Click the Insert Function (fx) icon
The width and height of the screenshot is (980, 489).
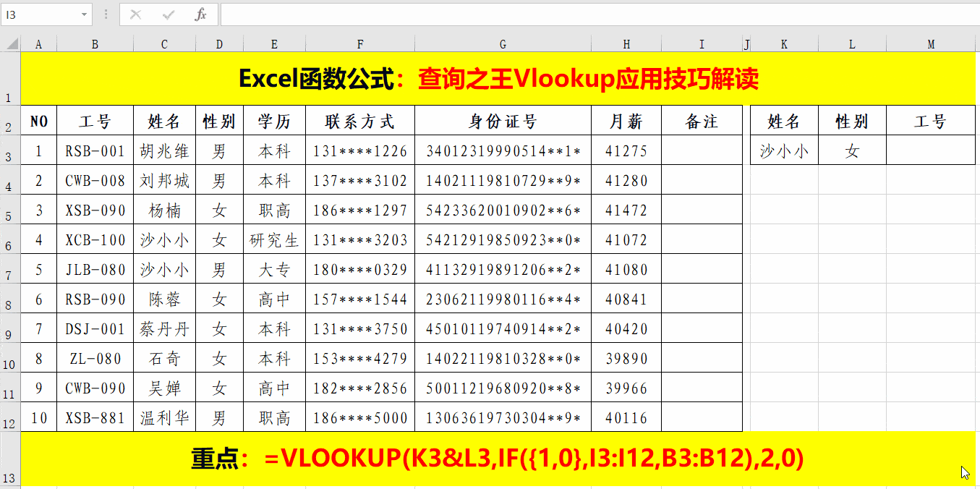click(x=200, y=14)
